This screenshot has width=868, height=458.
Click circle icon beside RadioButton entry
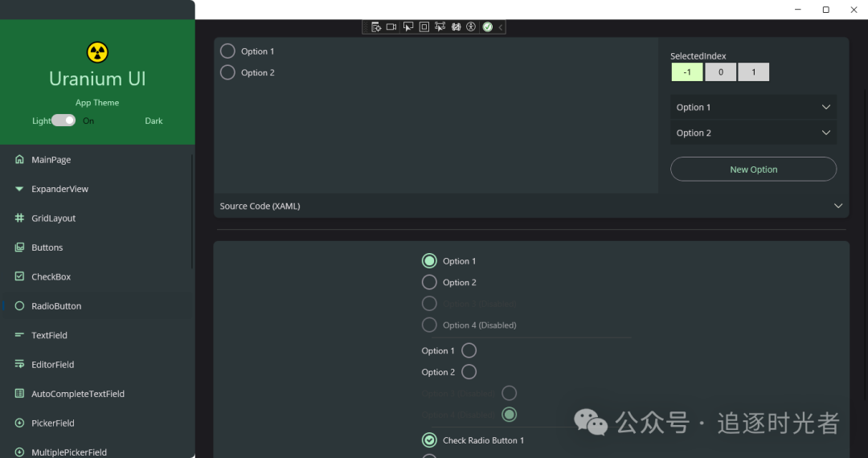[19, 306]
